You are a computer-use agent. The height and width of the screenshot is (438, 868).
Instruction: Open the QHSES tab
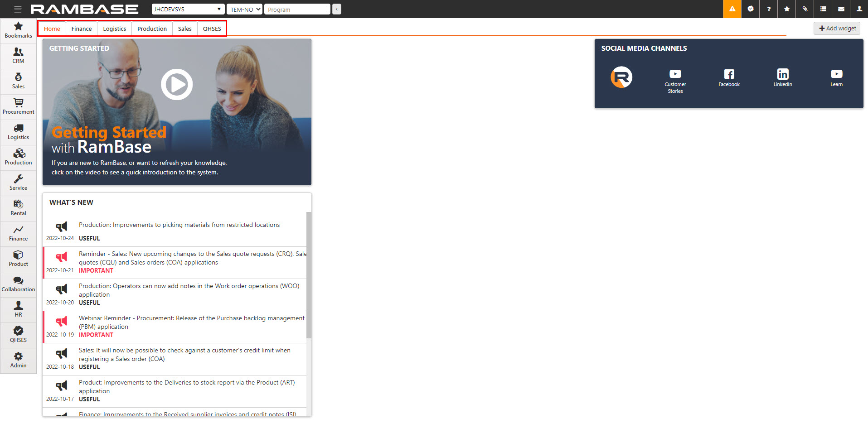211,28
